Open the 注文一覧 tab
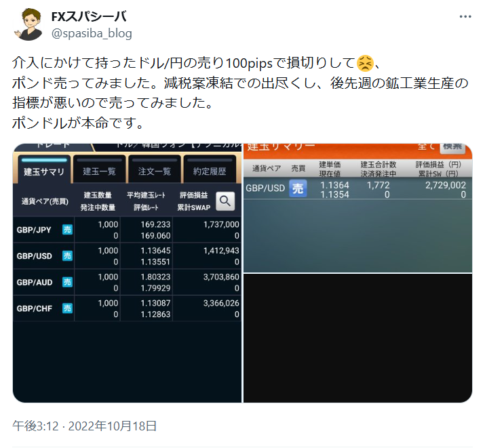 [x=155, y=169]
